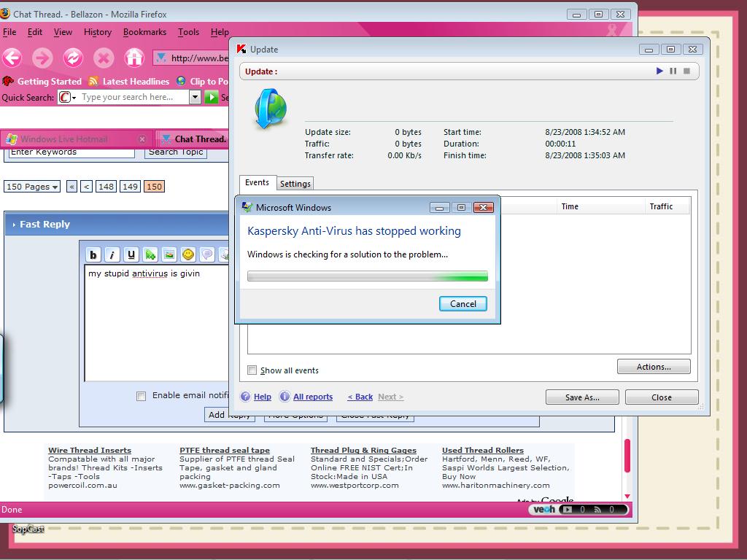Open the smiley emoticon picker
This screenshot has width=747, height=560.
tap(188, 254)
